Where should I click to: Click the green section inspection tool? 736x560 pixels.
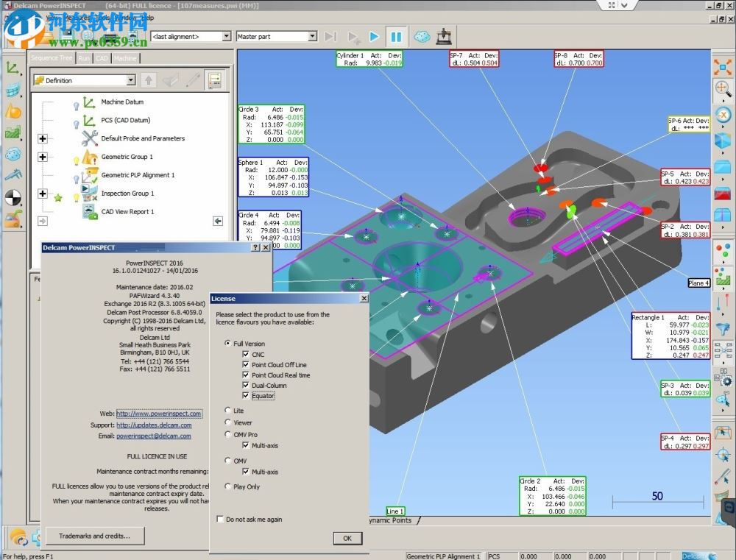tap(13, 133)
